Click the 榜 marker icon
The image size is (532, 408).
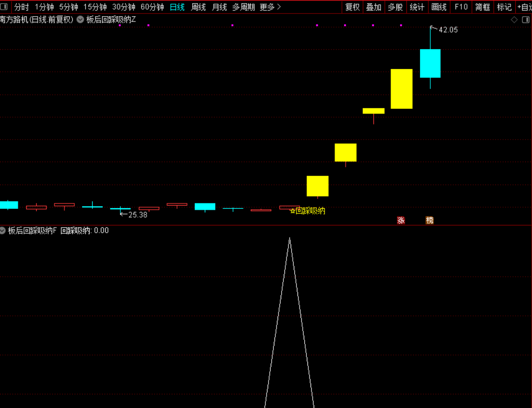point(429,221)
